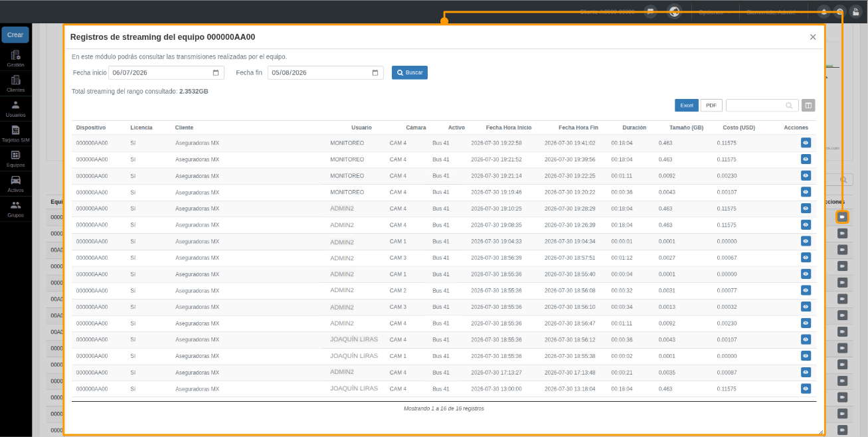View the stream ending at 19:41:02
Screen dimensions: 868x437
[806, 143]
